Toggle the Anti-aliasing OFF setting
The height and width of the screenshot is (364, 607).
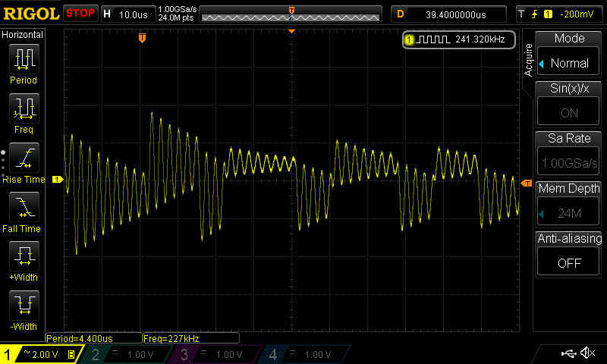click(x=568, y=262)
